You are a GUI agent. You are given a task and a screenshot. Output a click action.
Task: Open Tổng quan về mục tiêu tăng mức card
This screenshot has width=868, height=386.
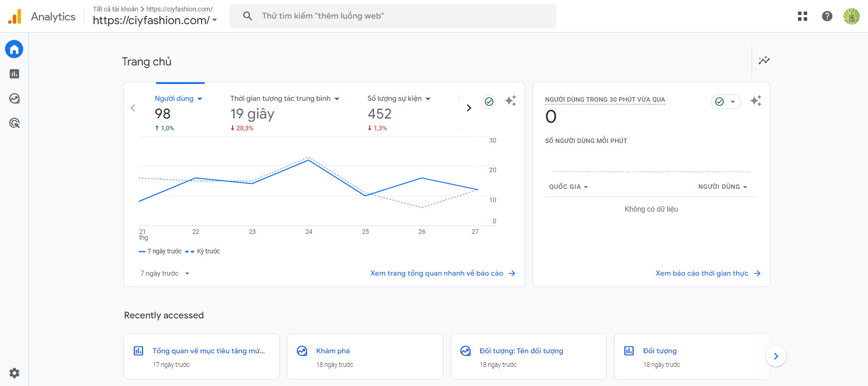pos(202,356)
